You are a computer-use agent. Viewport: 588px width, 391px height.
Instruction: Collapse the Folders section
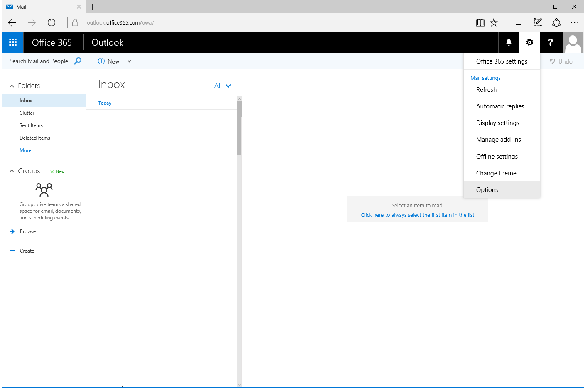12,86
